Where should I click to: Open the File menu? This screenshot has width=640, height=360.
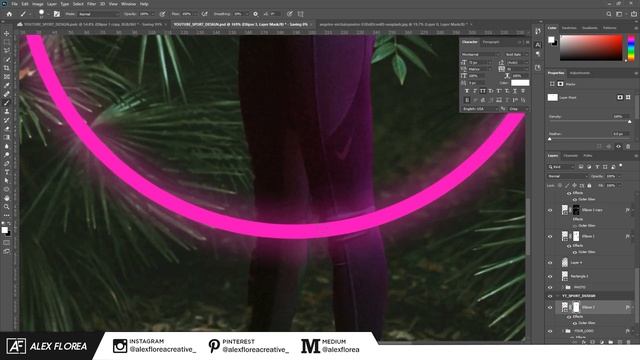click(x=15, y=4)
